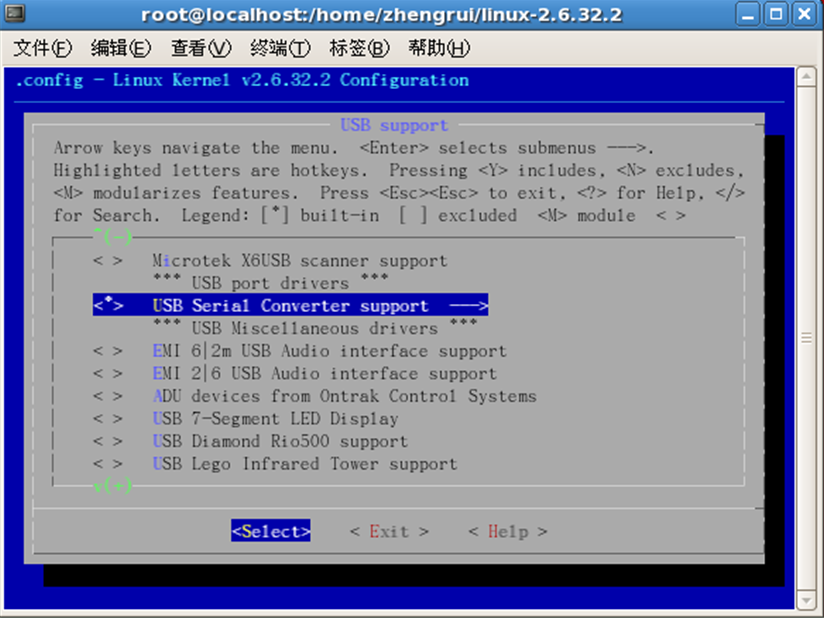Open the 文件 menu
Viewport: 824px width, 618px height.
(42, 47)
